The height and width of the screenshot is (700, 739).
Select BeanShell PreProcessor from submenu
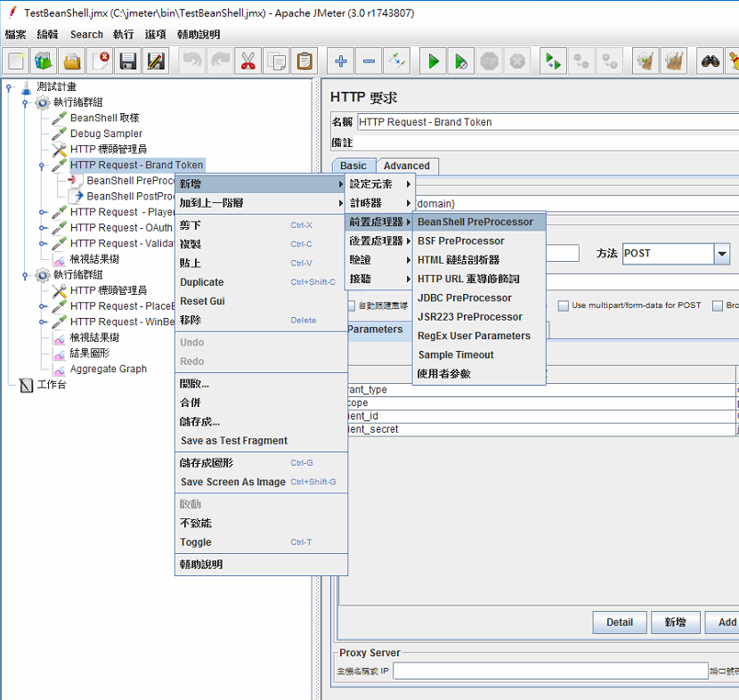pyautogui.click(x=479, y=222)
